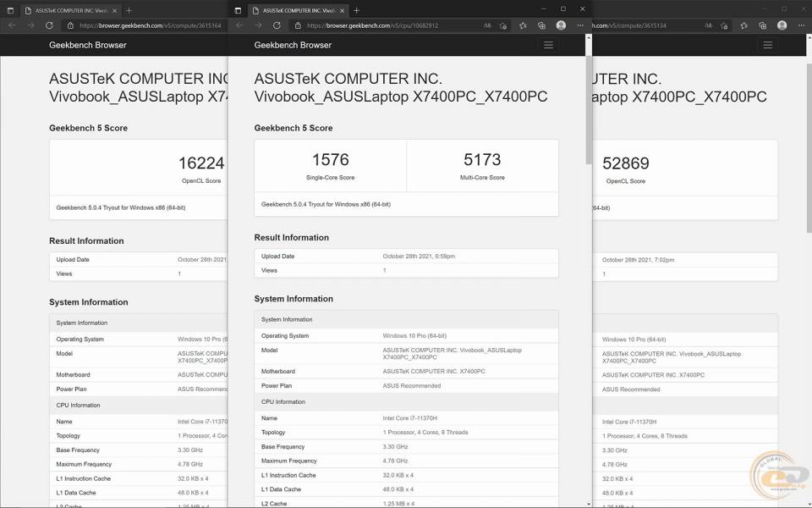Focus the address bar with compute/3615164 URL

pyautogui.click(x=151, y=25)
